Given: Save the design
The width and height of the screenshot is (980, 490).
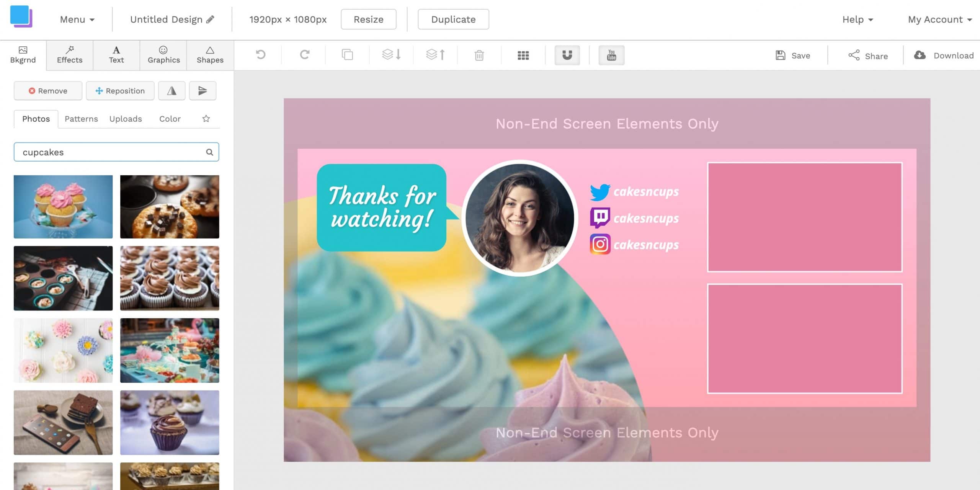Looking at the screenshot, I should 793,56.
